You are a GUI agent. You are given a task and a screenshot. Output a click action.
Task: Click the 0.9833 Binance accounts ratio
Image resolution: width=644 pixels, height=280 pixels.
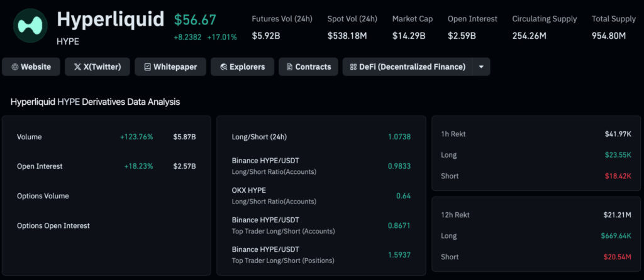(399, 166)
